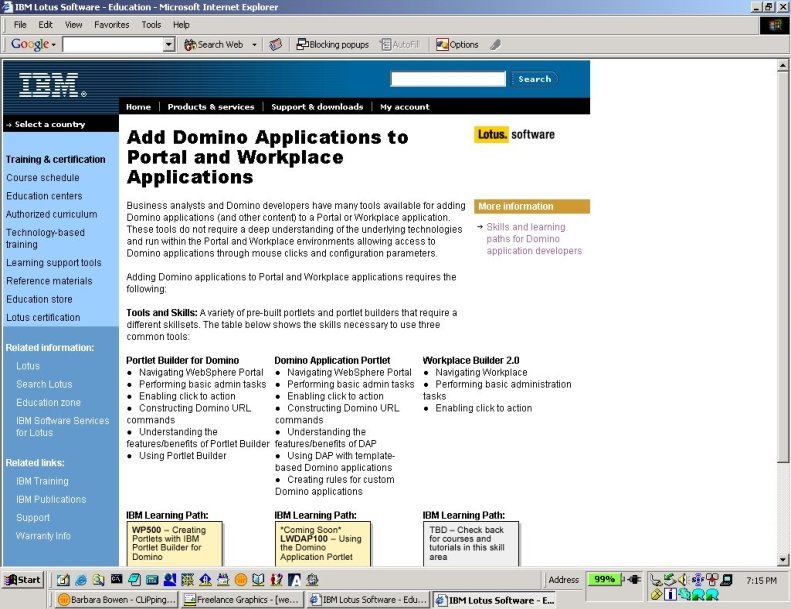This screenshot has width=791, height=609.
Task: Click the highlighter pen icon
Action: tap(495, 45)
